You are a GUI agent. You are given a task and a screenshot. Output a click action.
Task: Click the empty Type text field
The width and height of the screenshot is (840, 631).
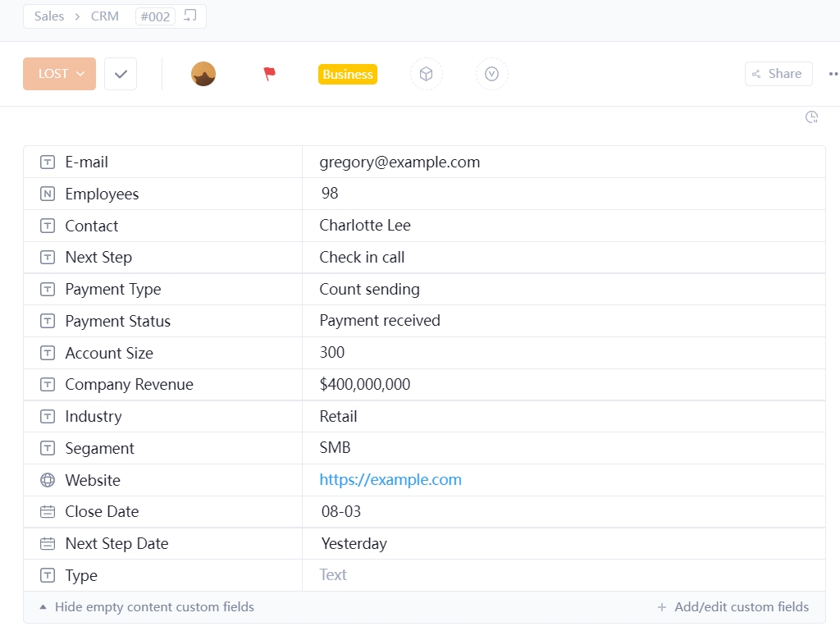point(334,575)
